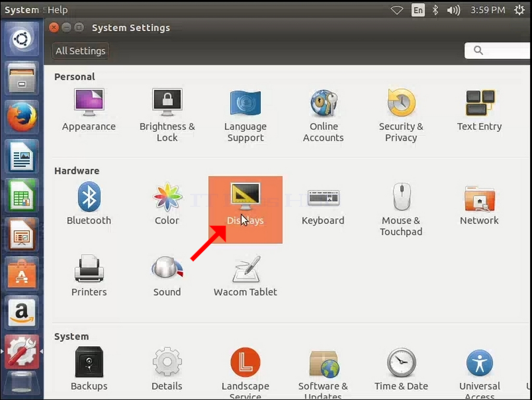Open the Wi-Fi network indicator
The image size is (532, 400).
(397, 10)
